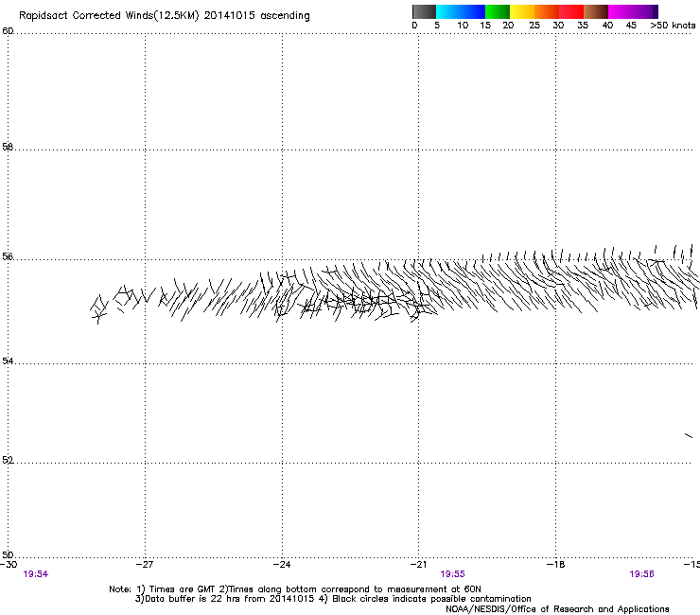700x615 pixels.
Task: Click the latitude label 60
Action: 8,31
